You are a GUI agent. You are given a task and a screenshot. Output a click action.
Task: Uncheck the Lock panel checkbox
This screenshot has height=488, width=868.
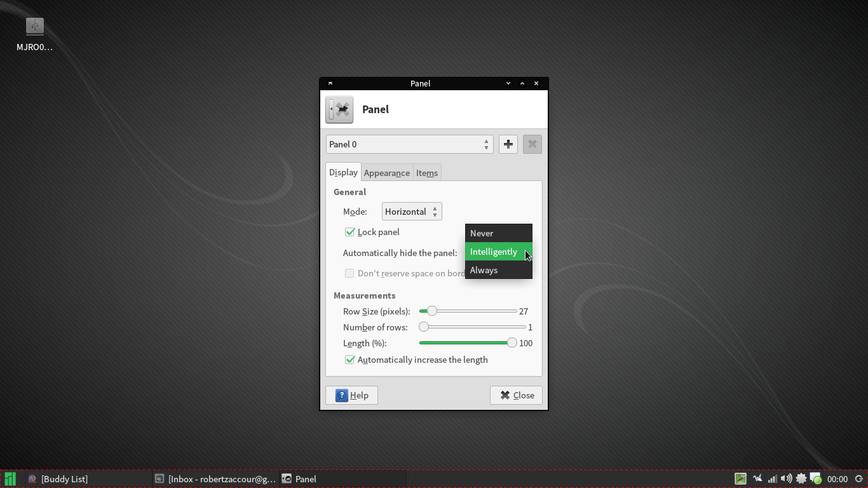tap(349, 232)
